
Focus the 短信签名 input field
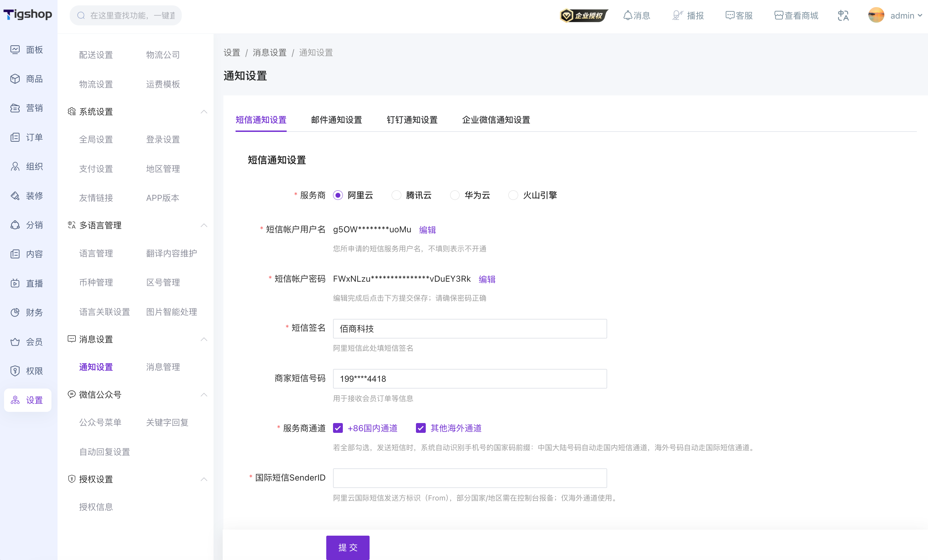click(x=470, y=329)
